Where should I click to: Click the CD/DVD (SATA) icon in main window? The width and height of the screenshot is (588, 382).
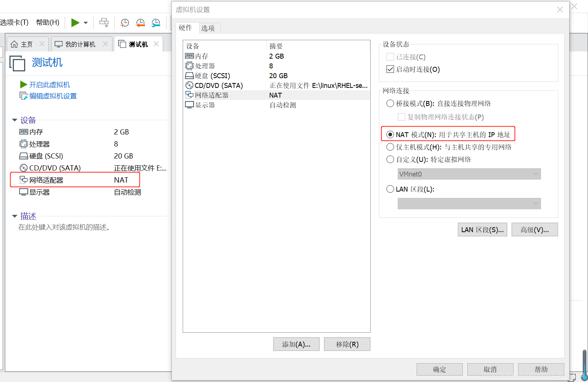coord(23,168)
